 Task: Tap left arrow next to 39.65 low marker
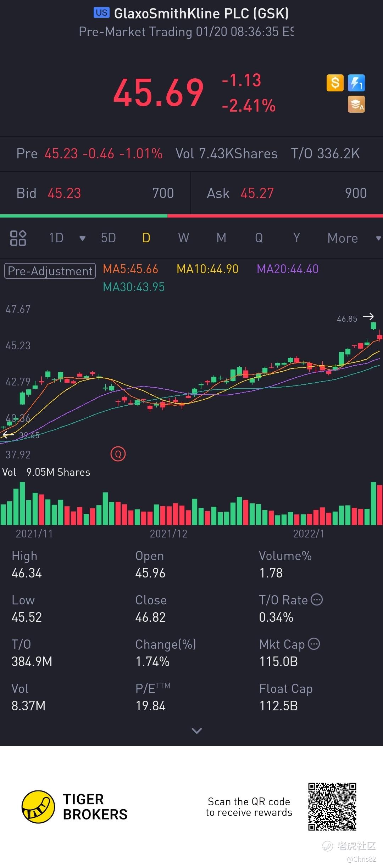8,434
